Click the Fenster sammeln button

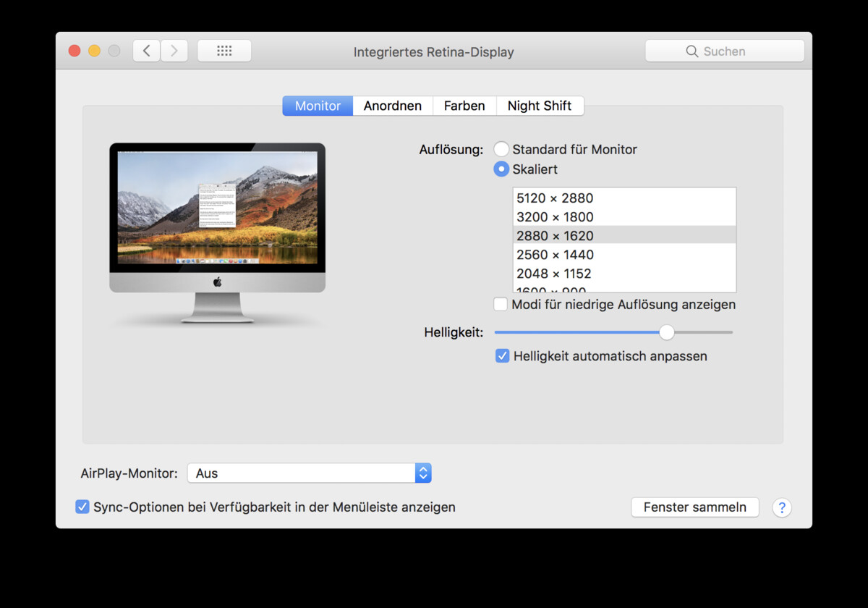694,507
